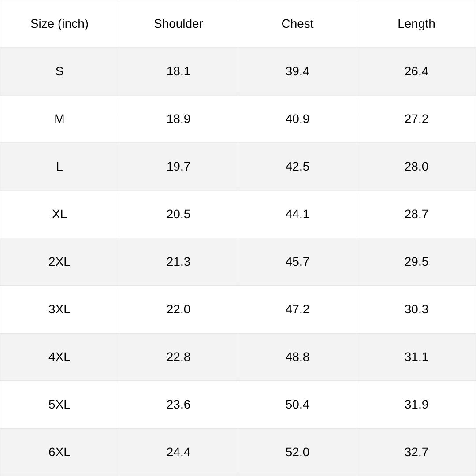The width and height of the screenshot is (476, 476).
Task: Click the shoulder value 18.1
Action: pyautogui.click(x=178, y=71)
